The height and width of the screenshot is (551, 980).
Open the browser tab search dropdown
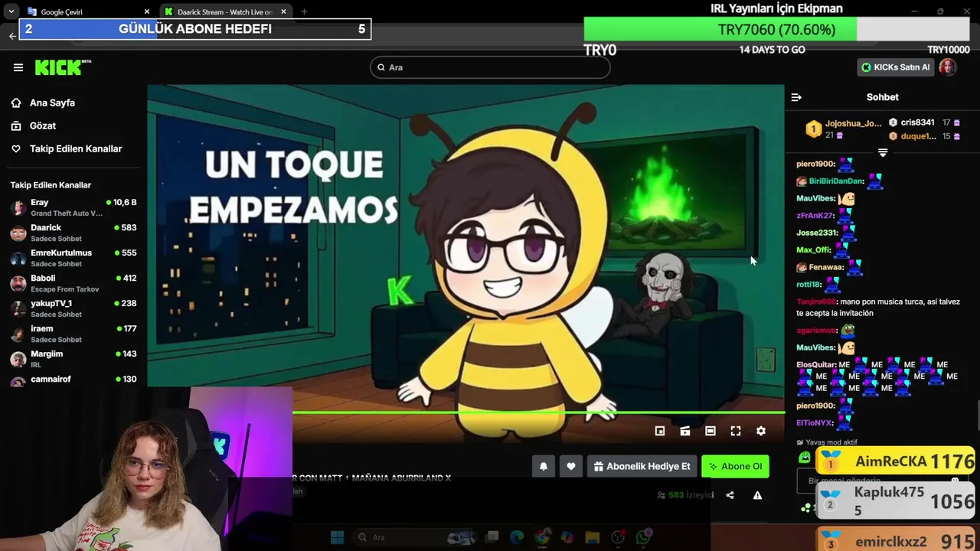pos(11,11)
